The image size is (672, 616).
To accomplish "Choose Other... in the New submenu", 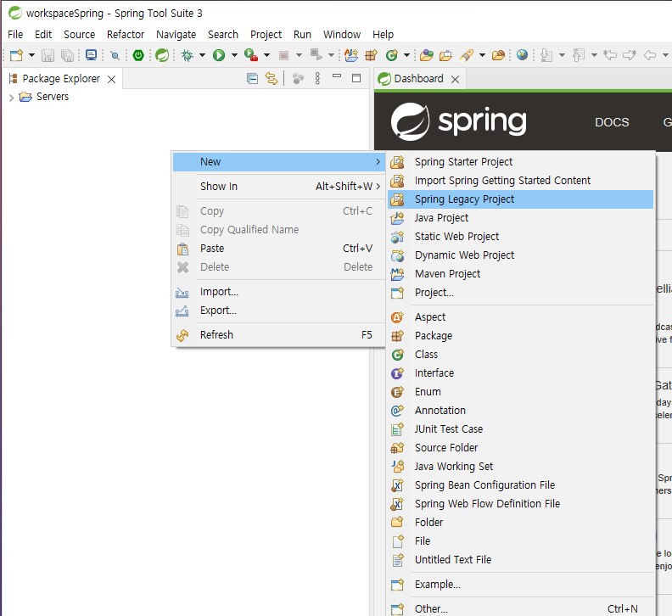I will pyautogui.click(x=520, y=608).
